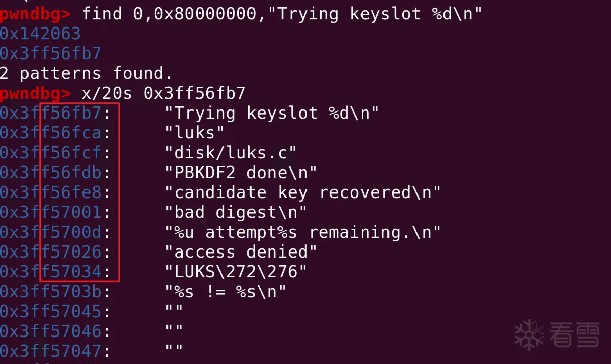
Task: Click the address 0x3ff56fe8 in the dump
Action: pyautogui.click(x=51, y=192)
